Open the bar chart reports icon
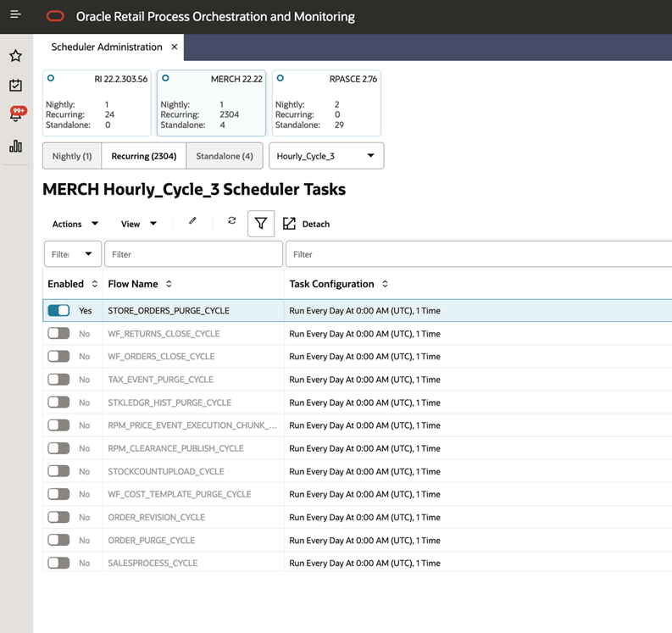This screenshot has width=672, height=633. coord(16,146)
